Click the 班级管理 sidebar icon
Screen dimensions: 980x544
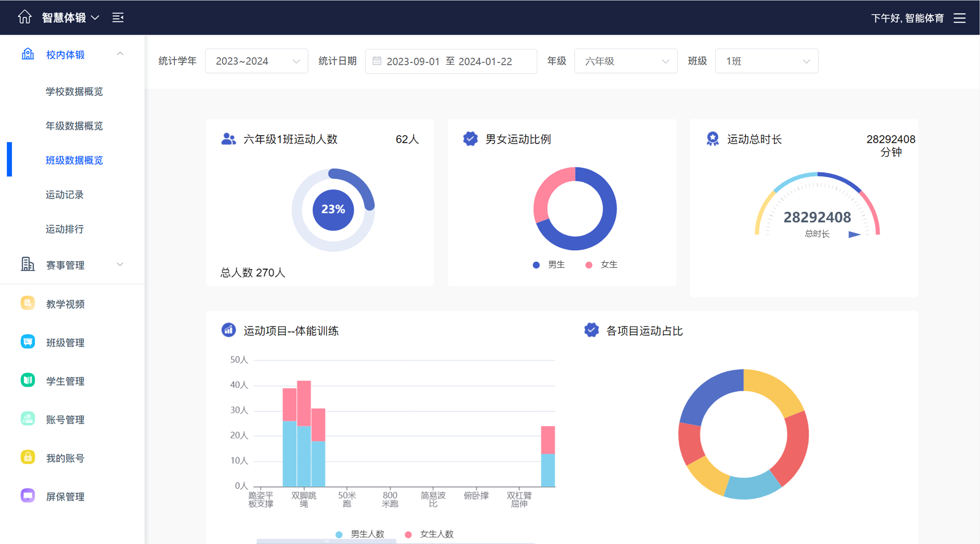tap(28, 342)
